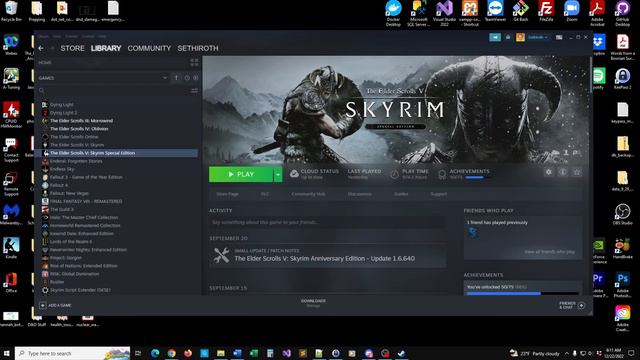Open the Recycle Bin
This screenshot has height=360, width=640.
click(11, 11)
